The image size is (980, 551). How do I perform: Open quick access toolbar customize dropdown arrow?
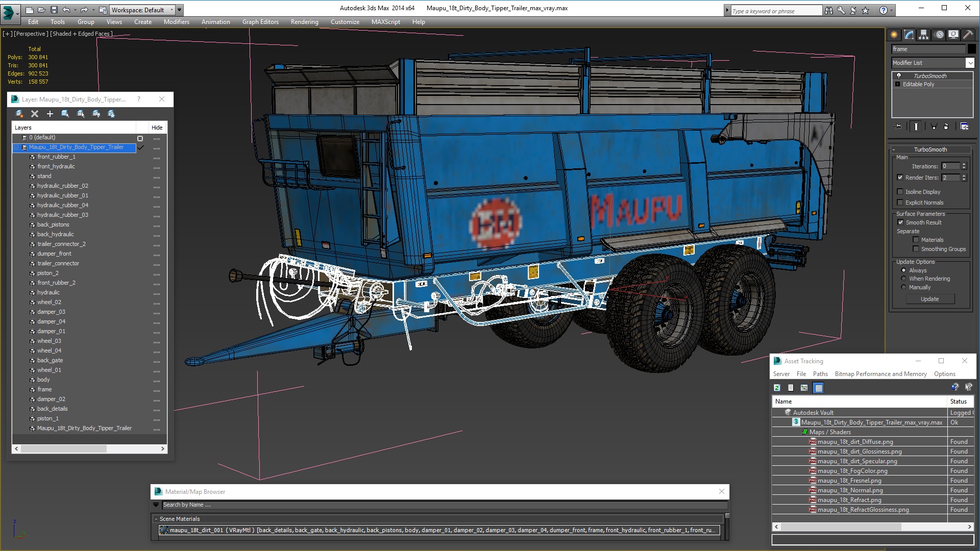180,10
